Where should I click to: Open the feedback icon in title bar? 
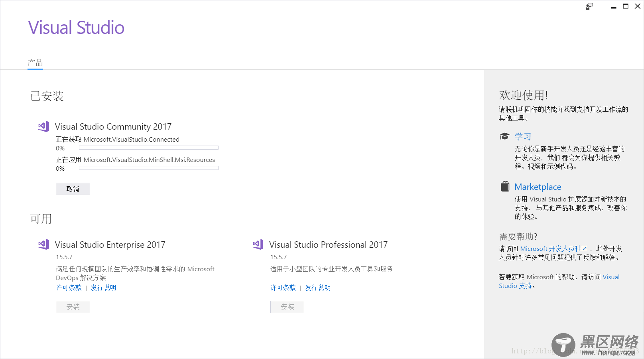tap(589, 6)
